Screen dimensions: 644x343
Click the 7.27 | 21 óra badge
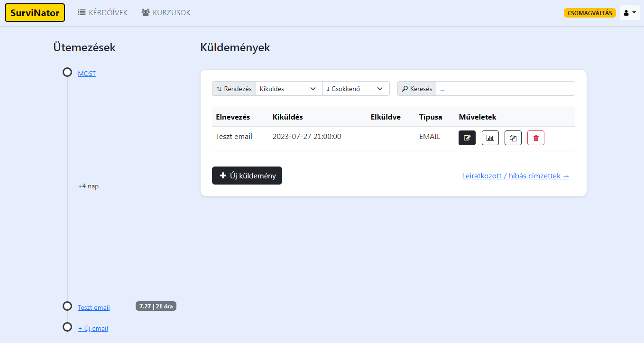(156, 306)
